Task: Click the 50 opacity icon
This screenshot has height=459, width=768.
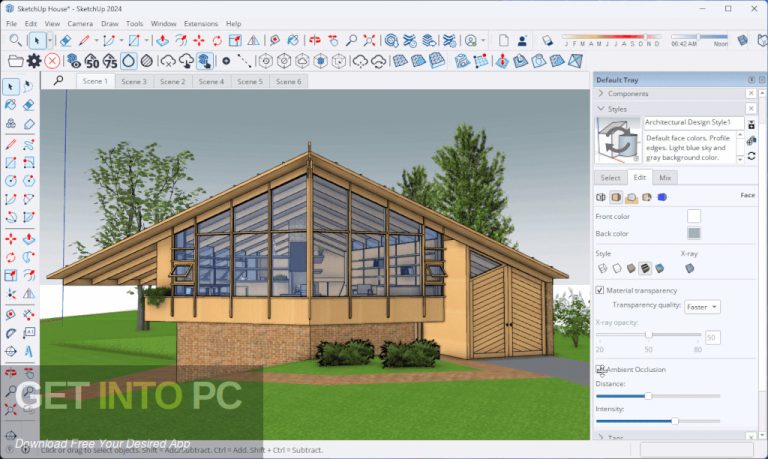Action: [x=92, y=62]
